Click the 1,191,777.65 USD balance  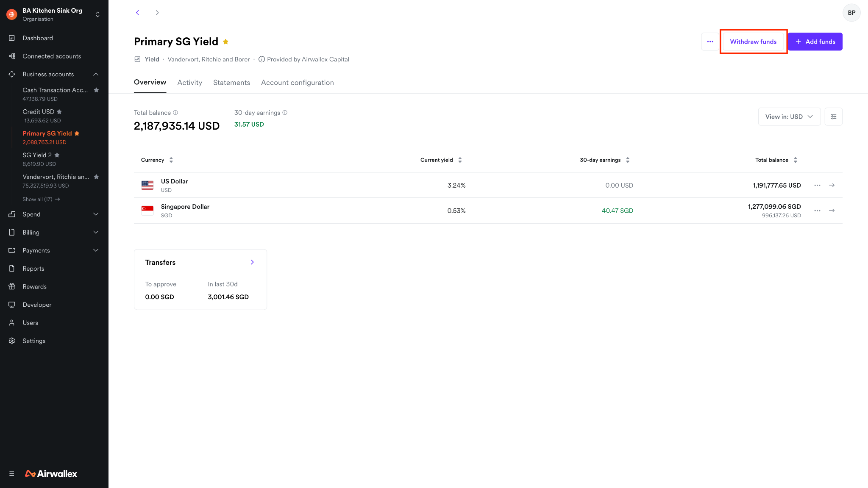tap(777, 186)
